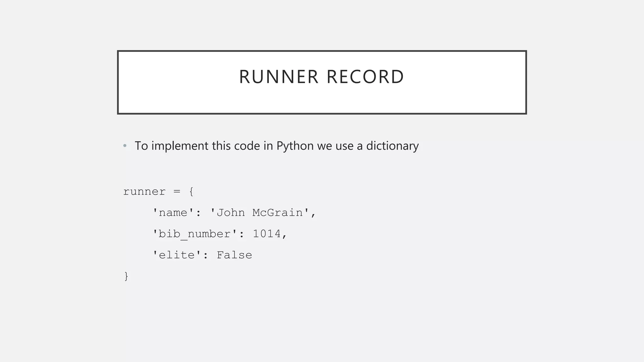The image size is (644, 362).
Task: Click the word RECORD in the title
Action: point(365,77)
